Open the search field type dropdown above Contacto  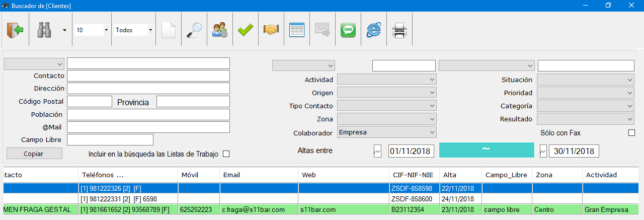click(34, 64)
